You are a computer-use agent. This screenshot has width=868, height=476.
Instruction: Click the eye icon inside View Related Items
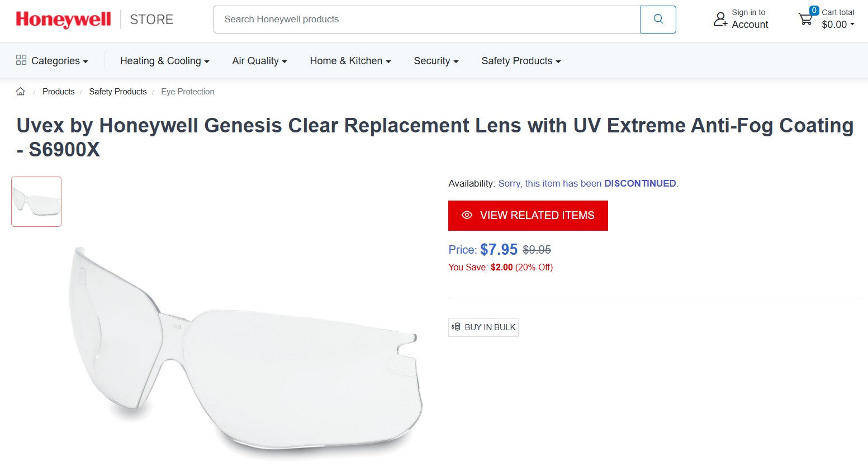(467, 215)
